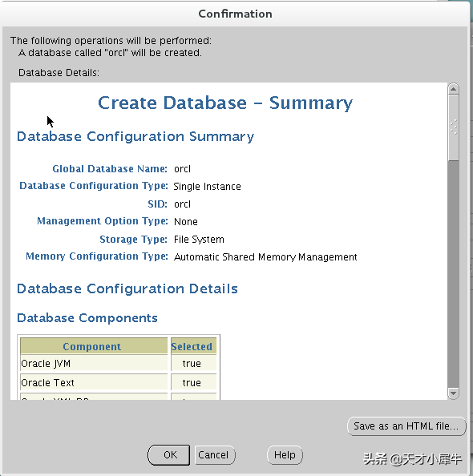Click the scrollbar down arrow
Screen dimensions: 473x476
(x=453, y=393)
